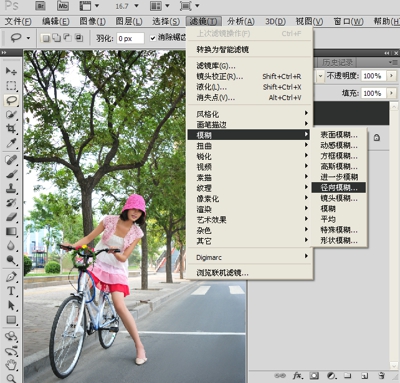Open the 填充 fill slider arrow
This screenshot has width=400, height=383.
tap(392, 93)
